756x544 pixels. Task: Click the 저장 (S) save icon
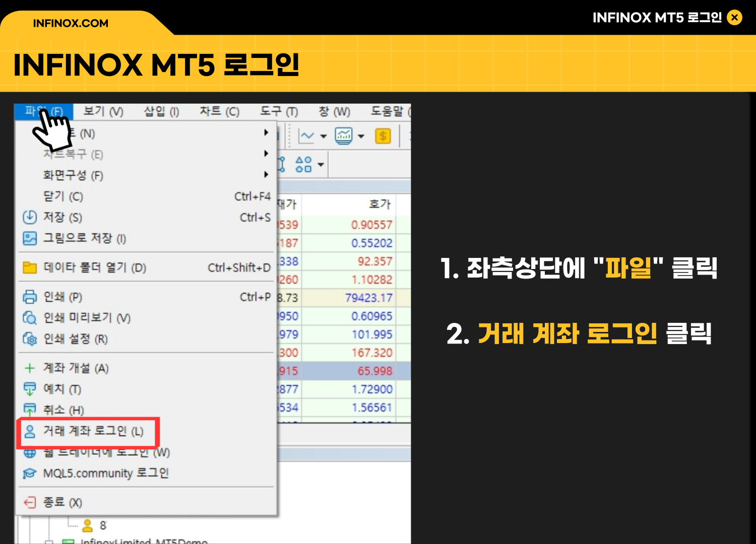(x=30, y=217)
